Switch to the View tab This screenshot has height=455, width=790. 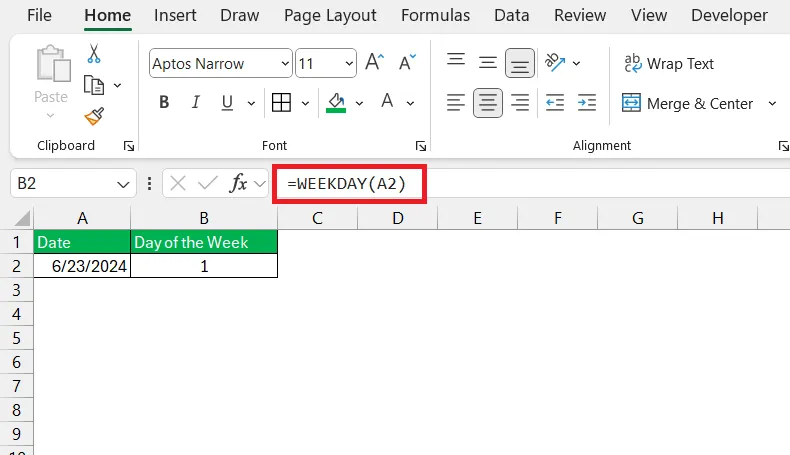(648, 15)
